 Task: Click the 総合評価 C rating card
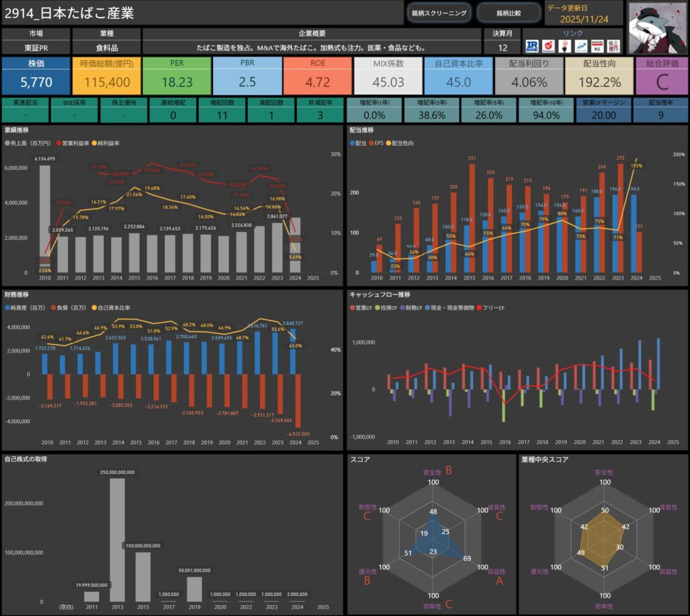click(661, 75)
